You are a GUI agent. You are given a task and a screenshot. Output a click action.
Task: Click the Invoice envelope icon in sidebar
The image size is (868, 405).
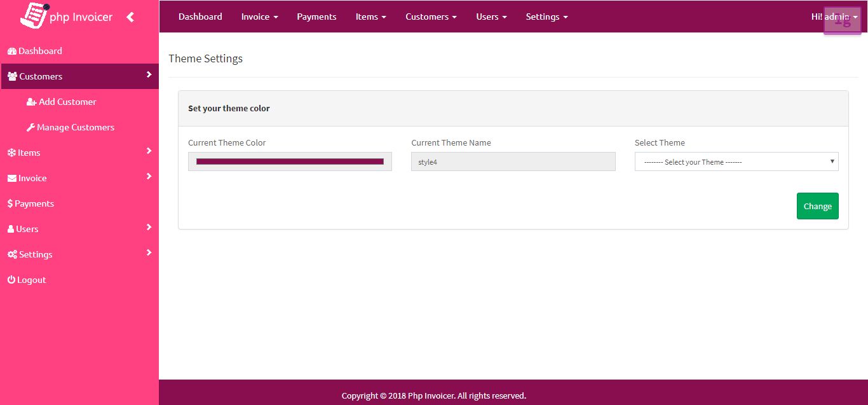[12, 178]
